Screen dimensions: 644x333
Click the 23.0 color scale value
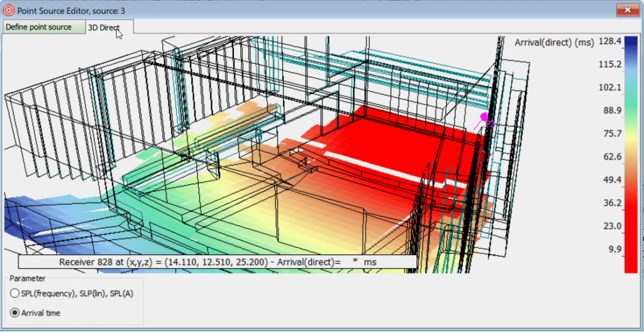(611, 226)
